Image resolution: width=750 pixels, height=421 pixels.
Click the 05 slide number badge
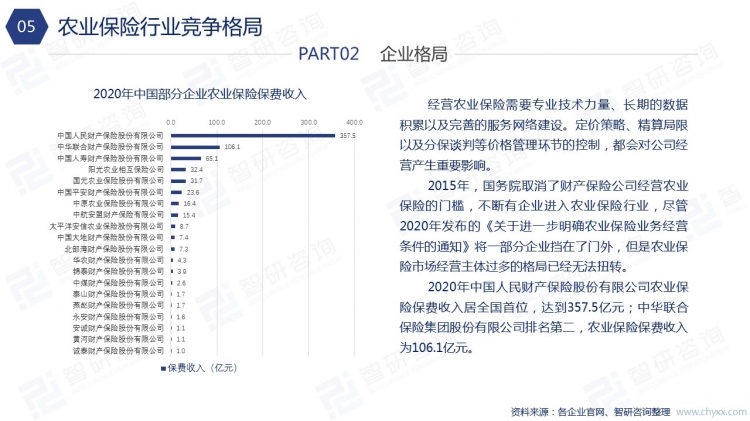[x=24, y=27]
